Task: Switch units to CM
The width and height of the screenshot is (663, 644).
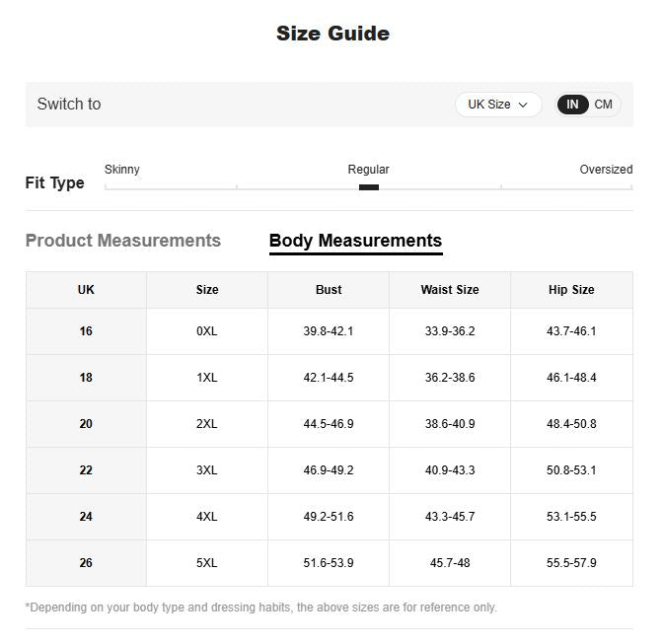Action: (x=603, y=105)
